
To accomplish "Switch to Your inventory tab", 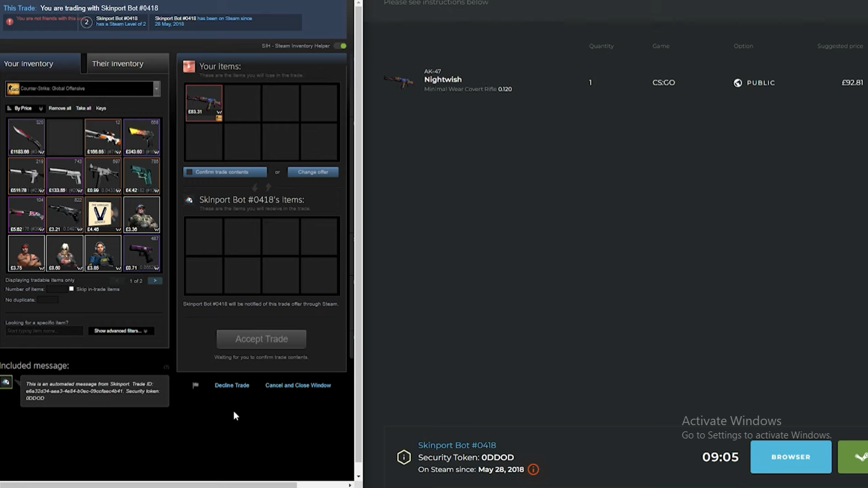I will pos(41,64).
